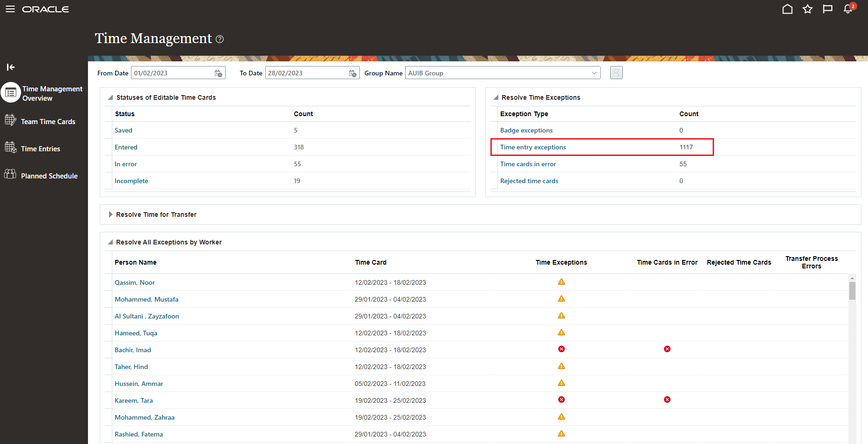Open the Planned Schedule view

(x=49, y=176)
